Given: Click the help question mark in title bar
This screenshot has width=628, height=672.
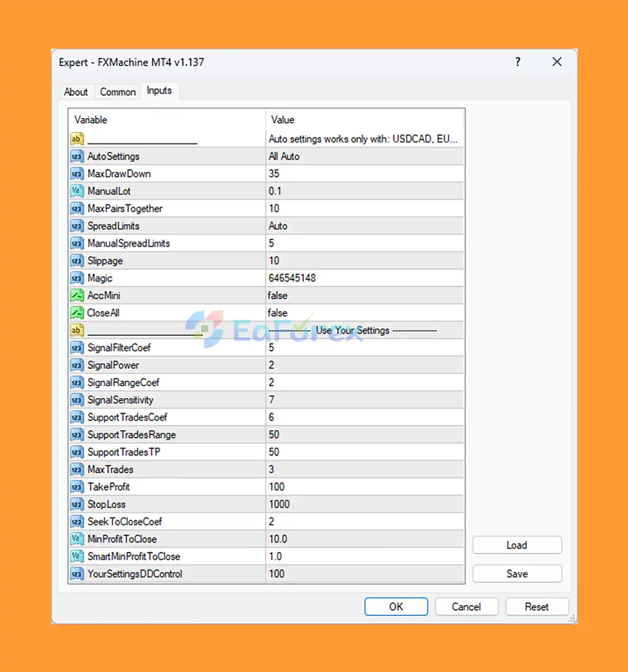Looking at the screenshot, I should click(x=518, y=62).
